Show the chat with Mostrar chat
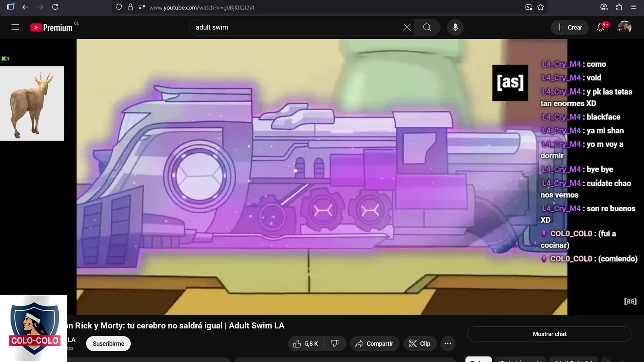 (549, 334)
